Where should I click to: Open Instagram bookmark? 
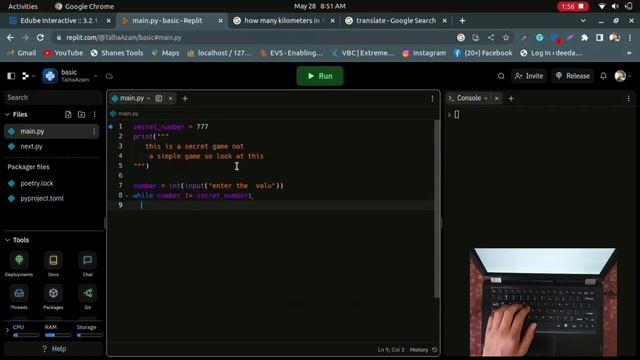pos(424,53)
